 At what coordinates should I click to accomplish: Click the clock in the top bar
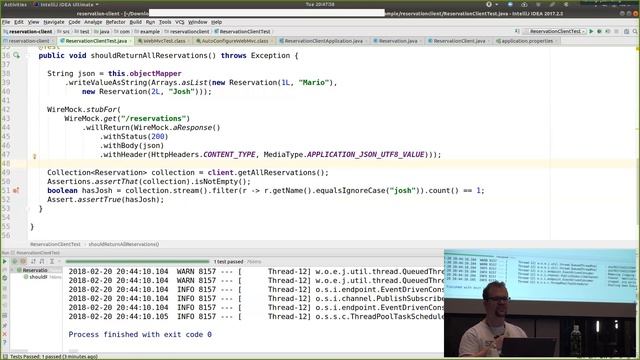click(320, 4)
